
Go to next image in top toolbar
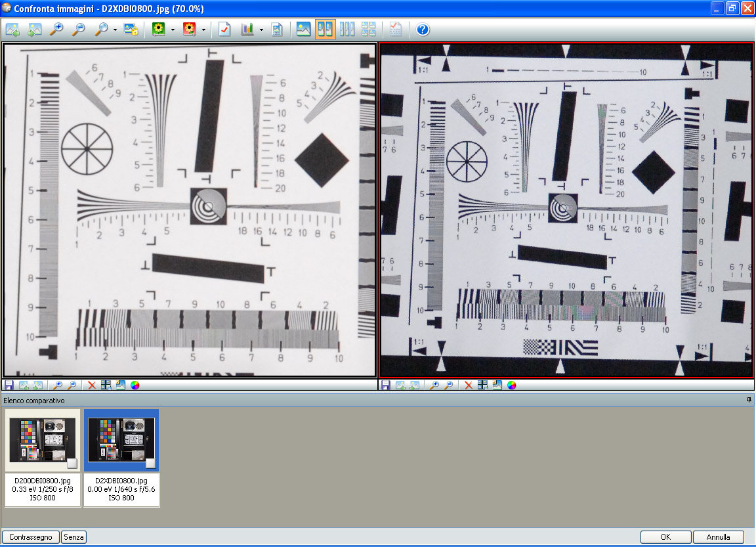[34, 30]
